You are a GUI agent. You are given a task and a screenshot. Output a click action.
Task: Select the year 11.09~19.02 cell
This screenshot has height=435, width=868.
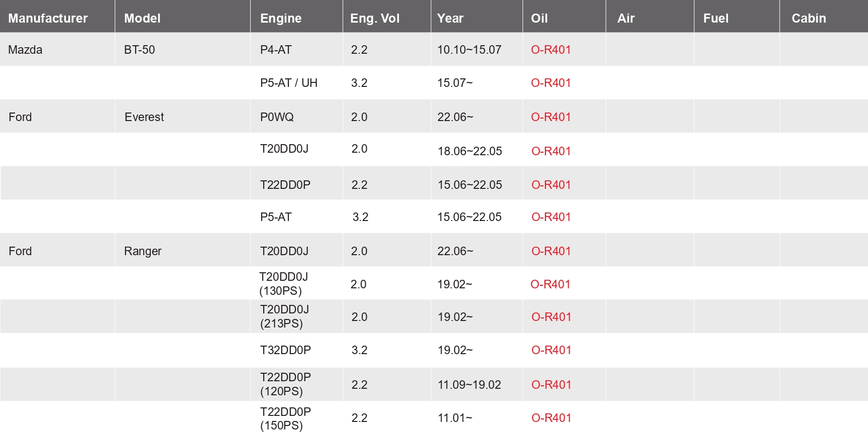[x=469, y=385]
